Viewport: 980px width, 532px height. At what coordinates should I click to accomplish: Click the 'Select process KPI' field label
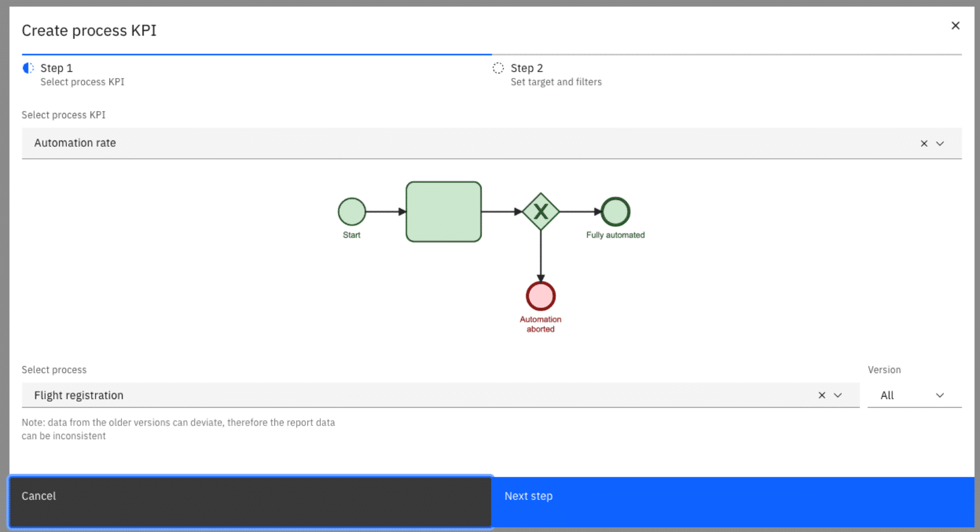point(64,115)
